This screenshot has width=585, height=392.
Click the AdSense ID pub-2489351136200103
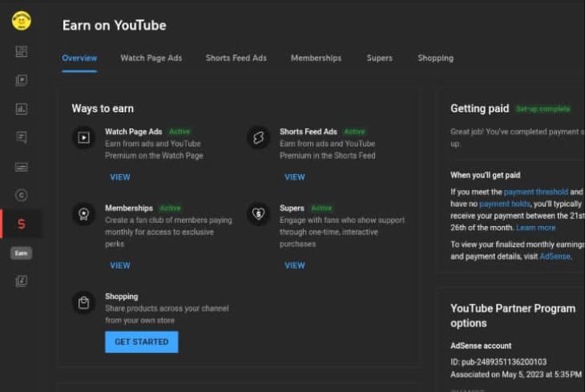(x=498, y=362)
